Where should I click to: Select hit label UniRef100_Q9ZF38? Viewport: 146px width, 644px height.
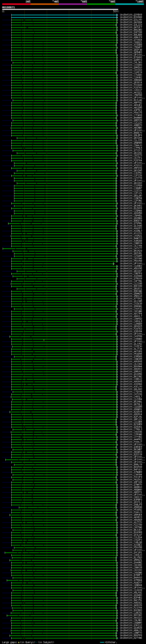pos(131,50)
